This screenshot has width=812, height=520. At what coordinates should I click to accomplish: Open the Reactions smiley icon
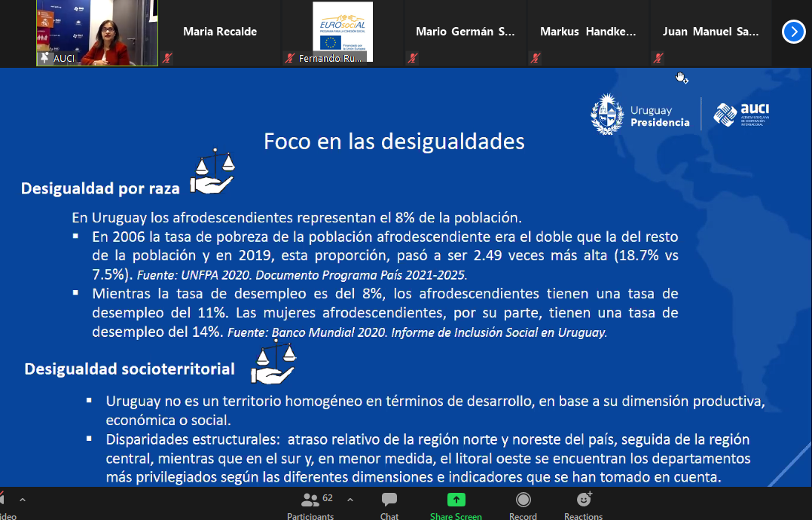point(585,500)
